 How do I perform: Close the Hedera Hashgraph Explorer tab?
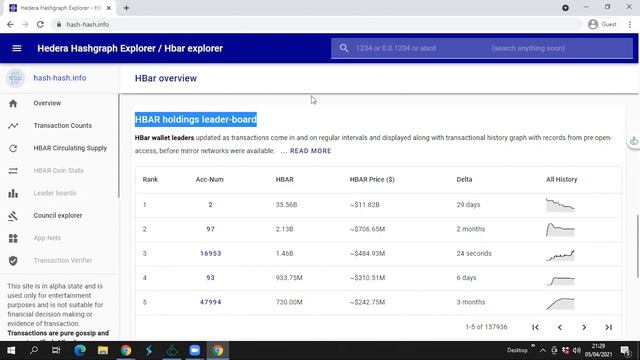click(109, 8)
